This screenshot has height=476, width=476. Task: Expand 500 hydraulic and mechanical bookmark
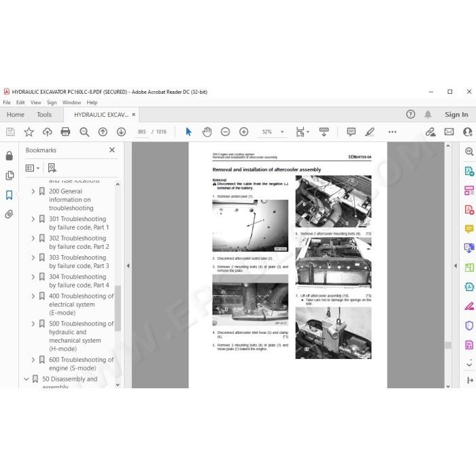(x=33, y=324)
